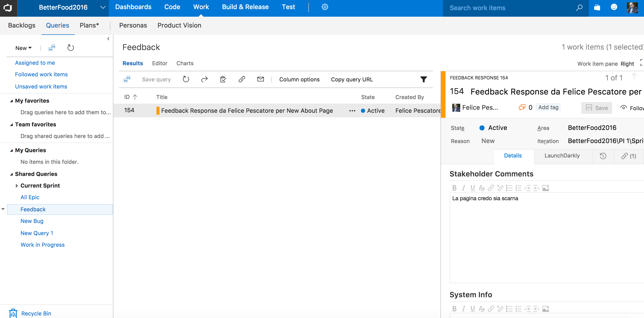
Task: Collapse the My Queries folder
Action: (x=11, y=150)
